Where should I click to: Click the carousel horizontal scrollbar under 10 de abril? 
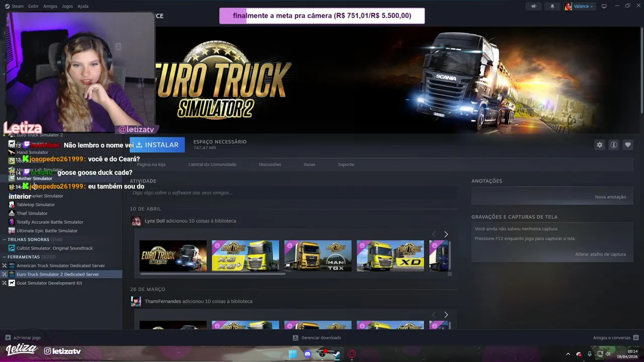coord(213,274)
